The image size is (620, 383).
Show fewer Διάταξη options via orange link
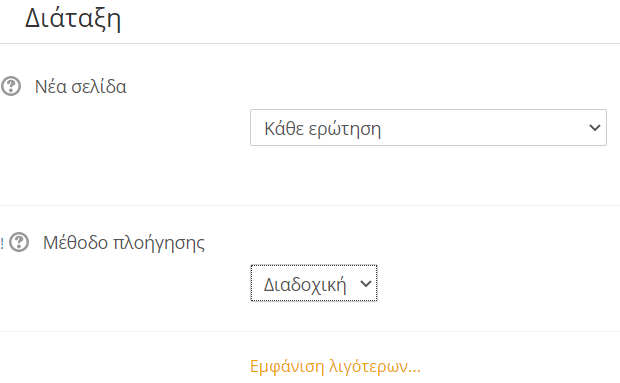335,366
